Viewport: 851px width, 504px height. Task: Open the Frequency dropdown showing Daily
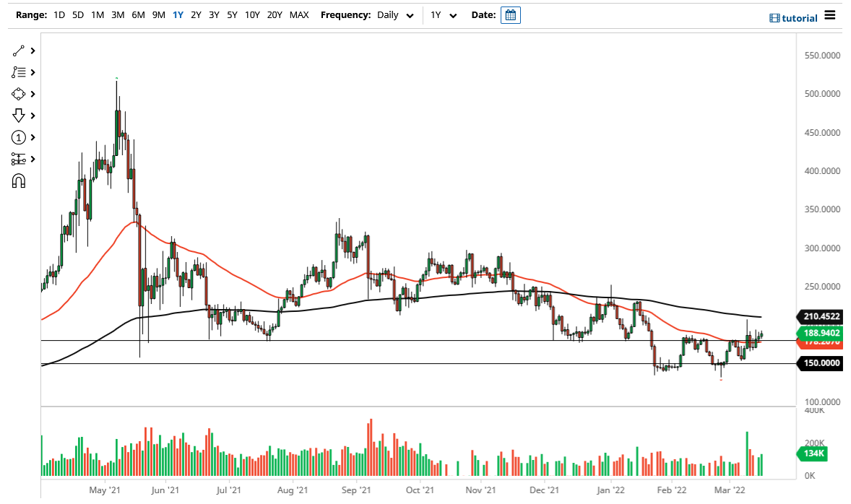tap(395, 14)
